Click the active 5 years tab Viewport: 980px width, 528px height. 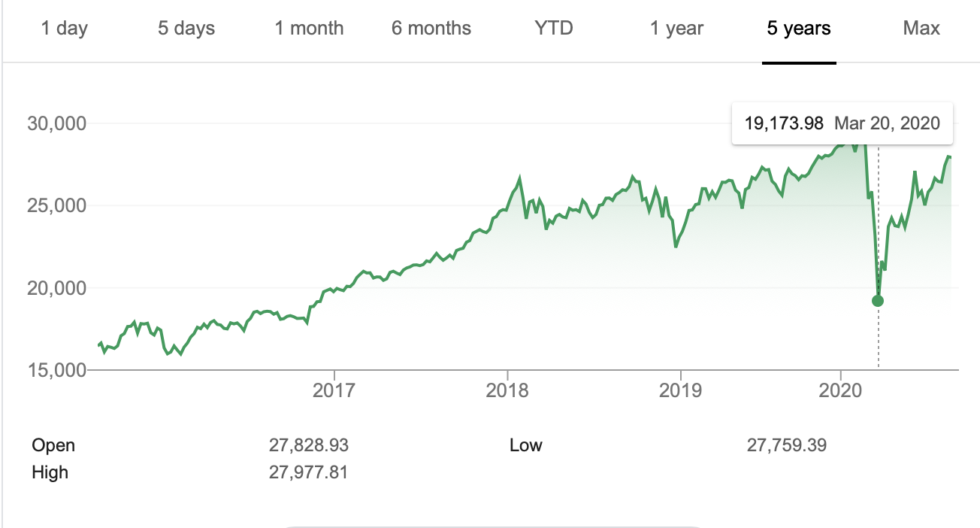point(799,29)
